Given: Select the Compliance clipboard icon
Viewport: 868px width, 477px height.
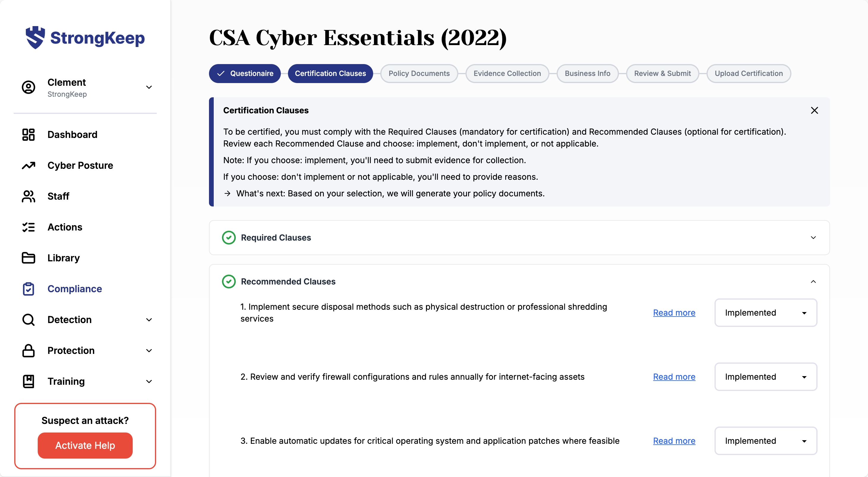Looking at the screenshot, I should tap(28, 289).
